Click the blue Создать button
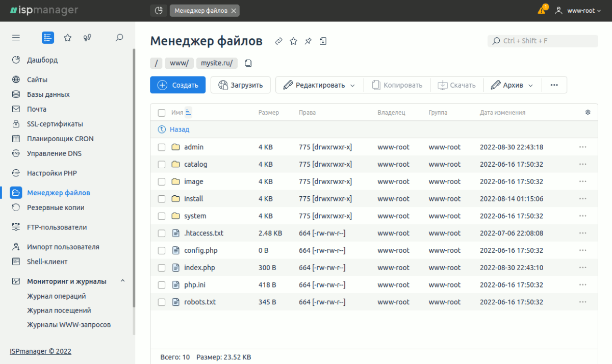 coord(177,85)
